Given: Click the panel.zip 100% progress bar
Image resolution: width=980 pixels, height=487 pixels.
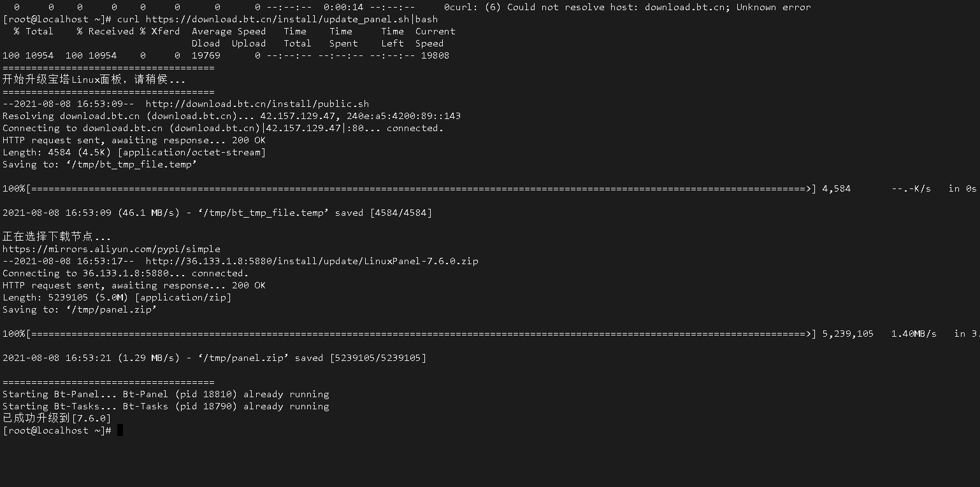Looking at the screenshot, I should point(409,334).
